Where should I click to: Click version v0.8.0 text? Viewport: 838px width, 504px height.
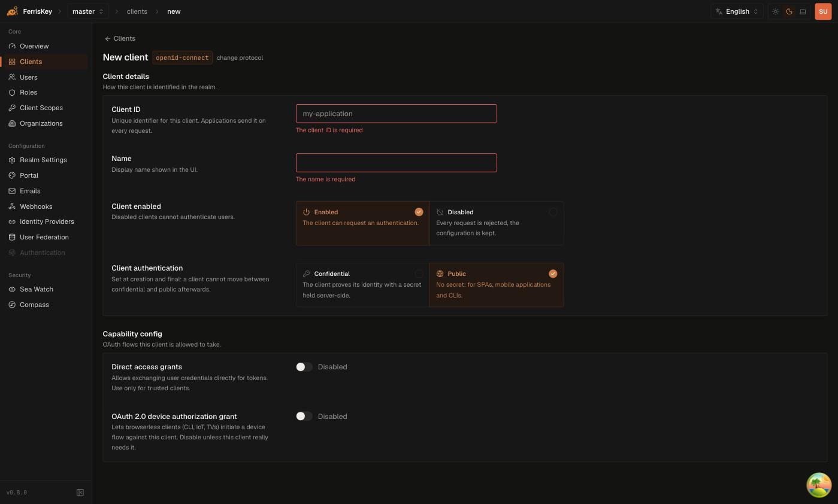17,493
